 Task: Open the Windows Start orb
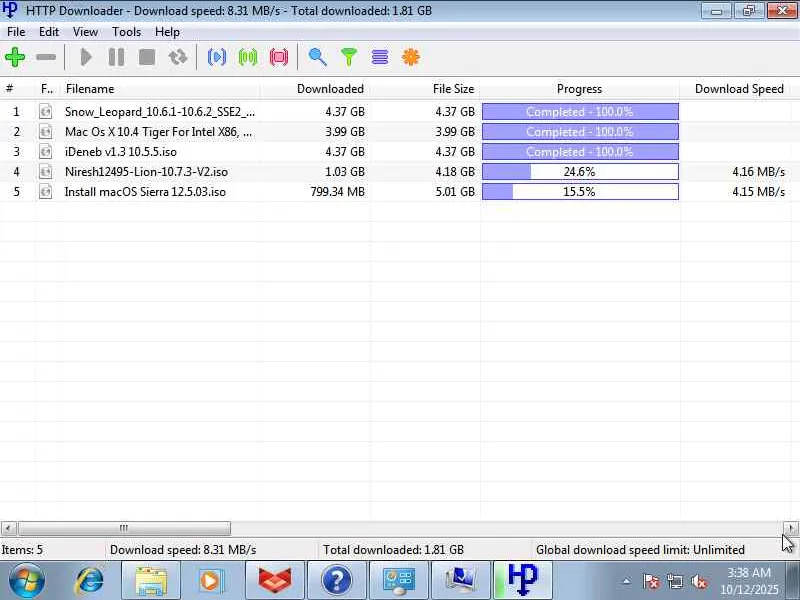pos(26,581)
